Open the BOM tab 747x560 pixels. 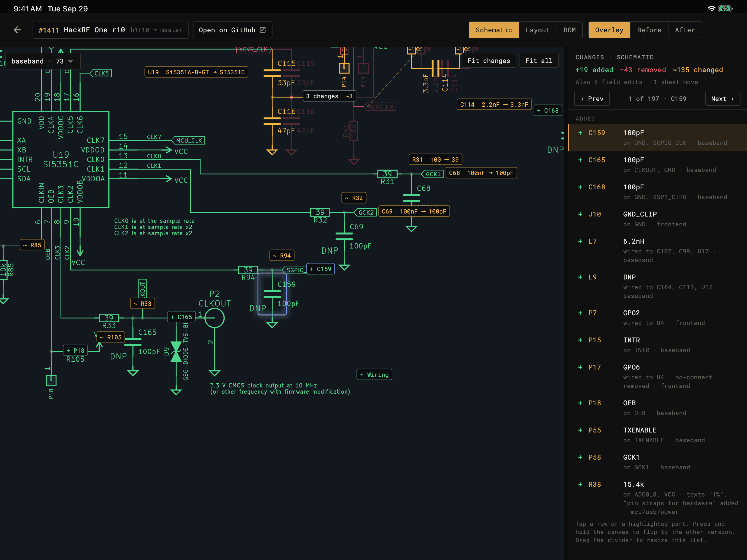point(569,30)
